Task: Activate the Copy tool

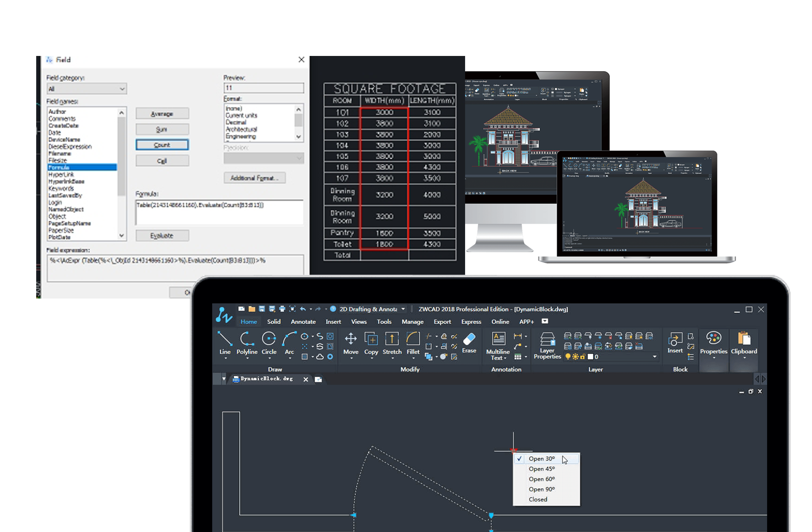Action: (371, 343)
